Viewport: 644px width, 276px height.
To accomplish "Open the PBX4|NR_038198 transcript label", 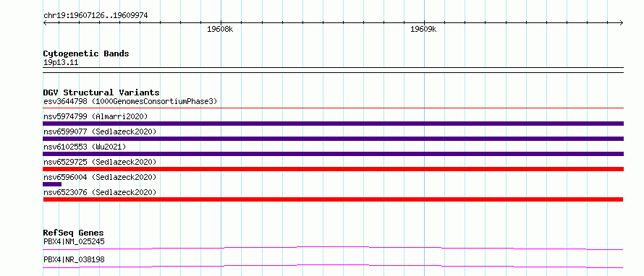I will (74, 259).
